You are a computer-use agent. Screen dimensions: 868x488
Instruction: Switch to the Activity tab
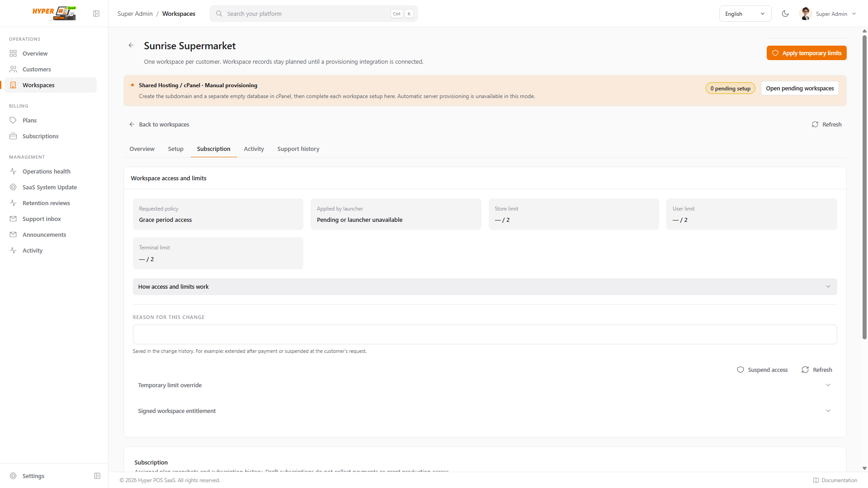click(254, 149)
